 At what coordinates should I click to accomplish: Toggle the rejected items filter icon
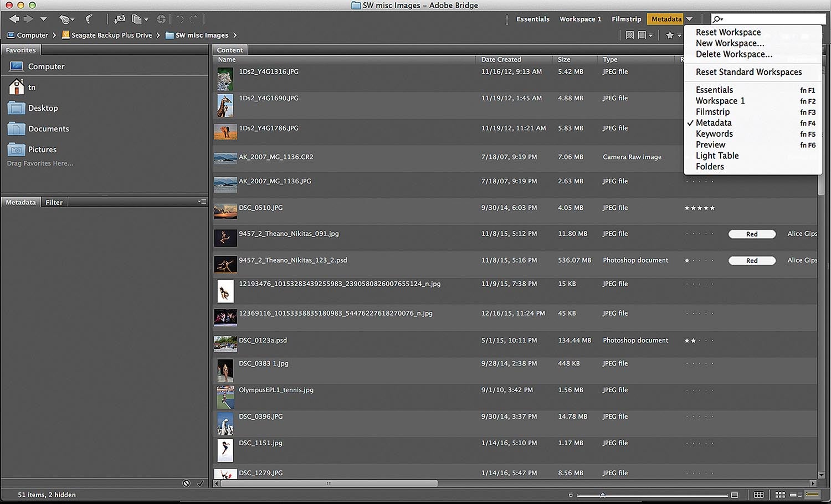click(187, 482)
